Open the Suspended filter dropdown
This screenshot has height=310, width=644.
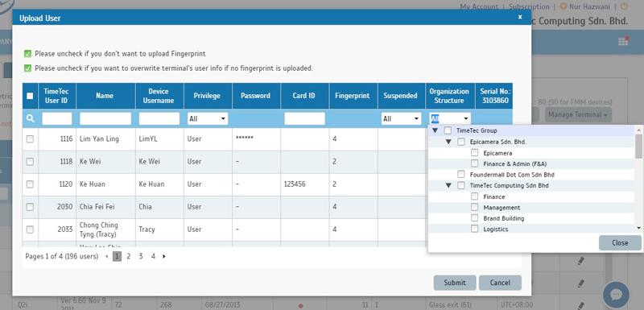401,118
